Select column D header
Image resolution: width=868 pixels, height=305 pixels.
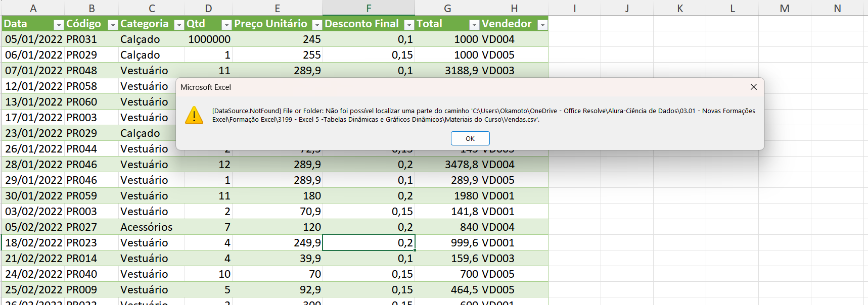click(x=208, y=8)
